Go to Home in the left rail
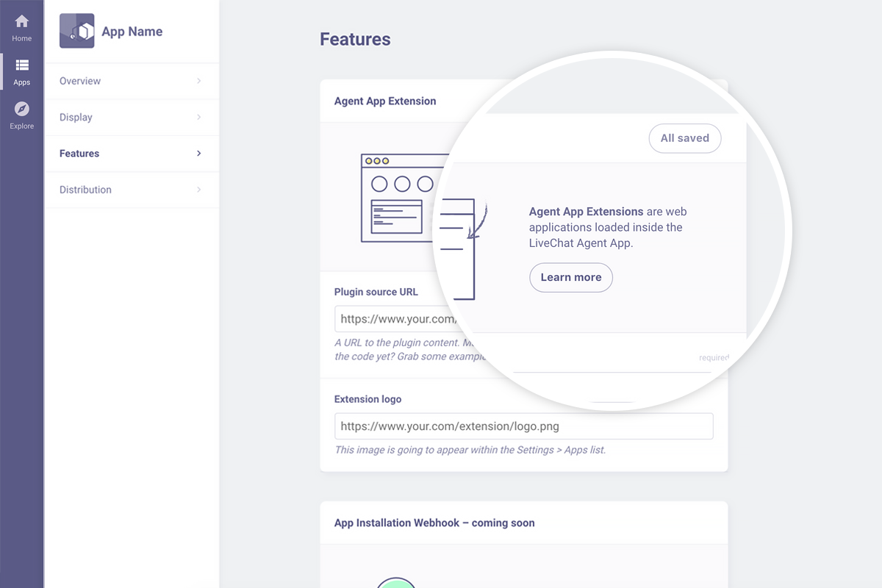This screenshot has width=882, height=588. click(x=22, y=28)
